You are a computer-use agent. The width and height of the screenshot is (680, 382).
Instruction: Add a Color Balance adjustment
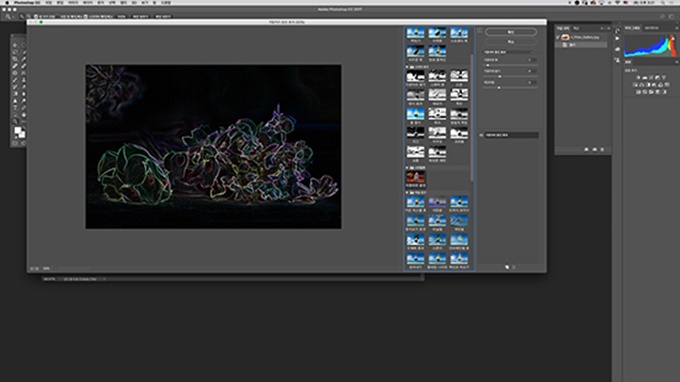tap(641, 85)
